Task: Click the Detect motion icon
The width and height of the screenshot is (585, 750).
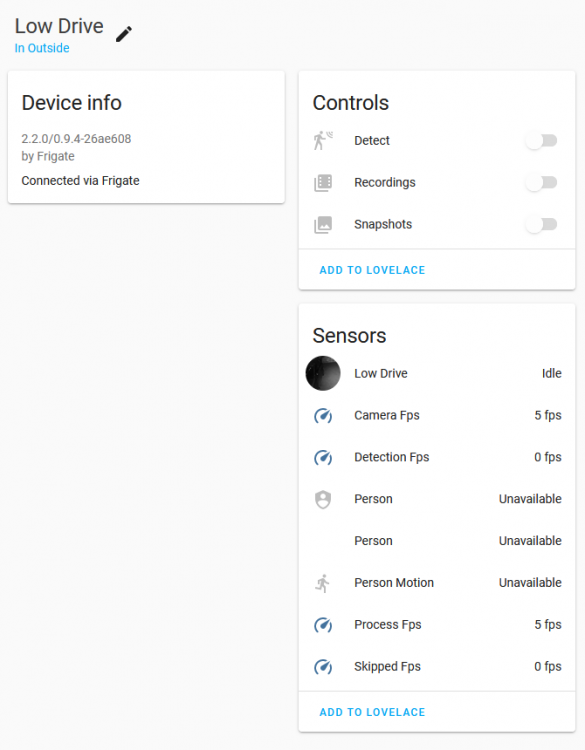Action: pos(323,141)
